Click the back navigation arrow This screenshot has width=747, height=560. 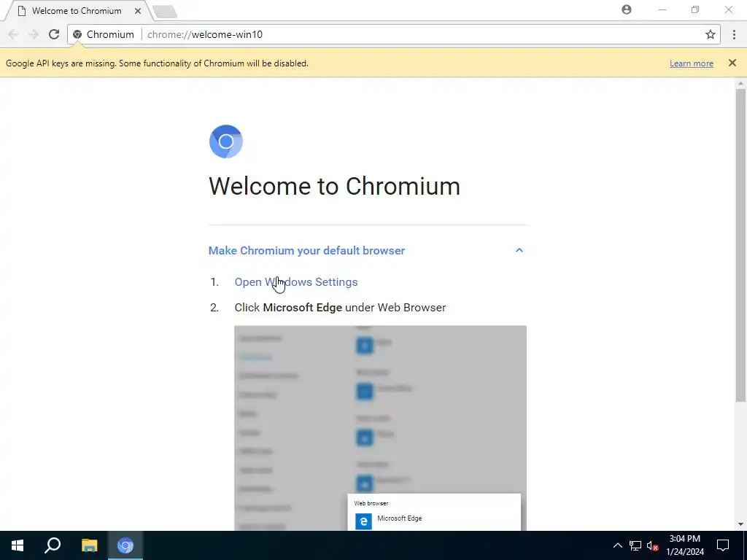pos(13,34)
